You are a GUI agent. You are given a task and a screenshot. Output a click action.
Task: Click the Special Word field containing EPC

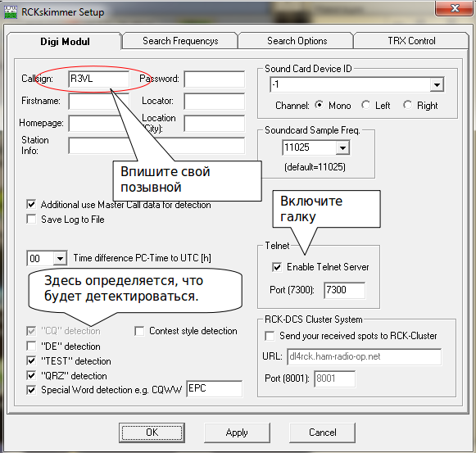point(215,388)
